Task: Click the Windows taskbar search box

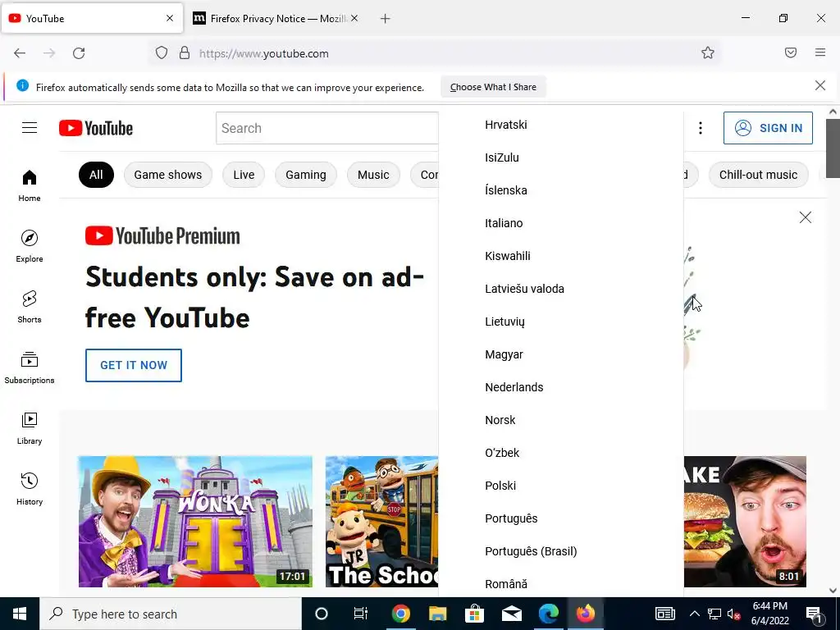Action: 171,614
